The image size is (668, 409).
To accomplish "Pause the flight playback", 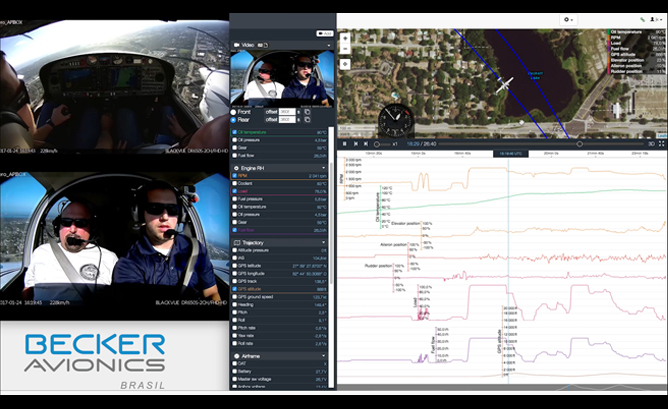I will 345,144.
